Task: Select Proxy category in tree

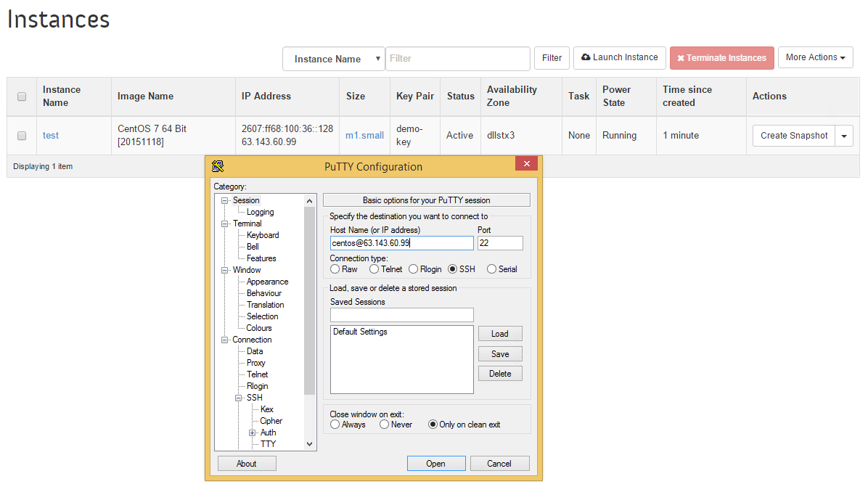Action: coord(255,364)
